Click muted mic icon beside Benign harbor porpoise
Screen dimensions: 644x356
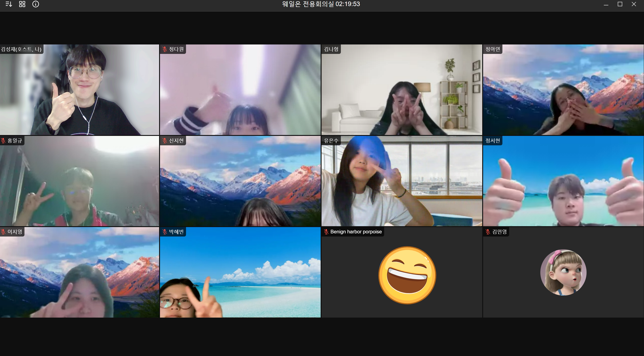[x=326, y=232]
